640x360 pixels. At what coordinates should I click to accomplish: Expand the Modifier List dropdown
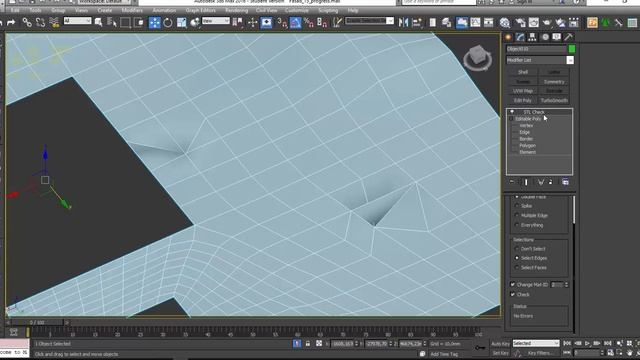pos(570,60)
